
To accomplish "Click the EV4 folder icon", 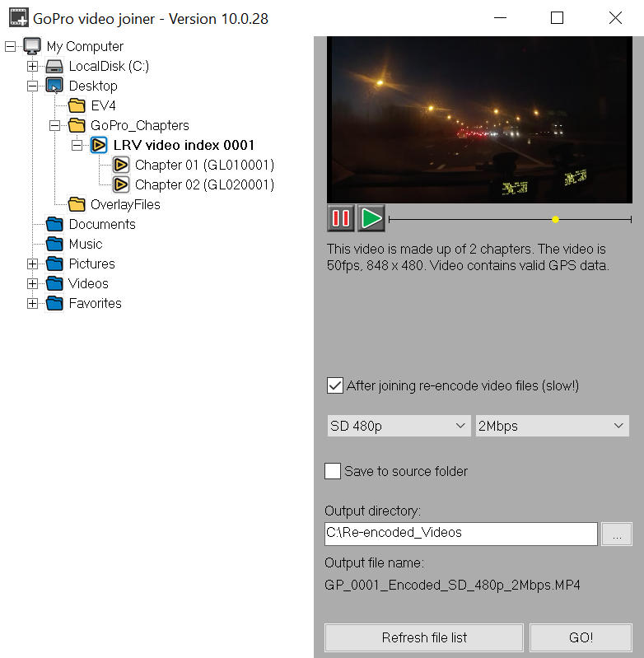I will (77, 105).
